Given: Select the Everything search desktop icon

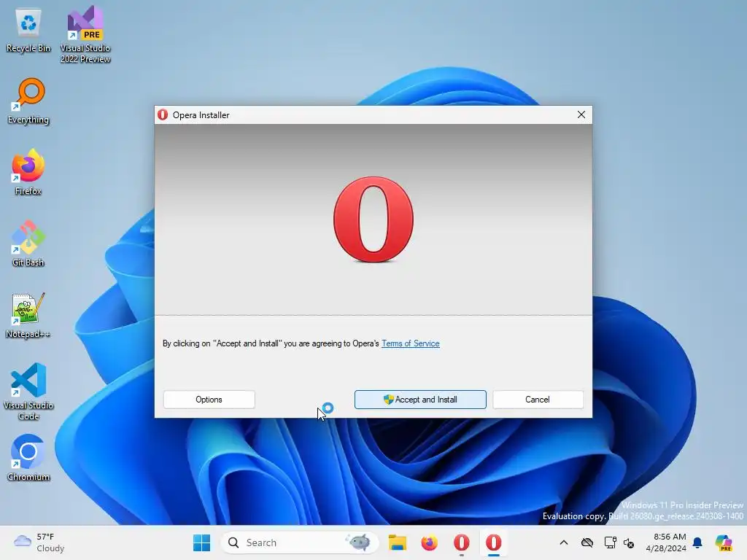Looking at the screenshot, I should click(x=28, y=101).
